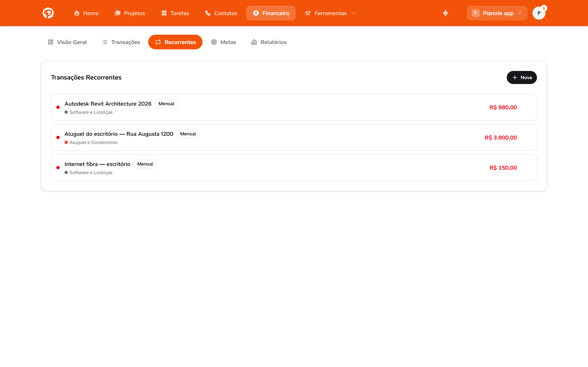Click the Mensal badge on Aluguel row
The width and height of the screenshot is (588, 367).
click(x=188, y=134)
